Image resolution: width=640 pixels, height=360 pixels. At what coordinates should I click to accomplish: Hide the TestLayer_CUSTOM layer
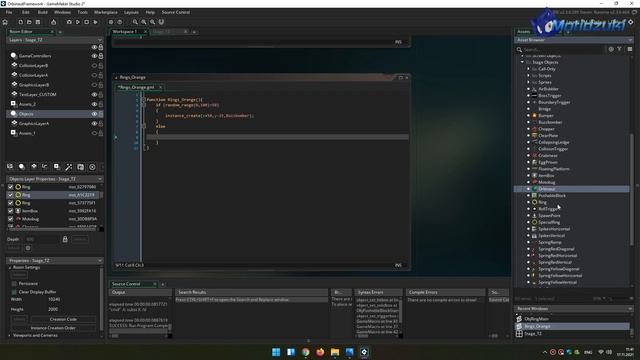(94, 94)
